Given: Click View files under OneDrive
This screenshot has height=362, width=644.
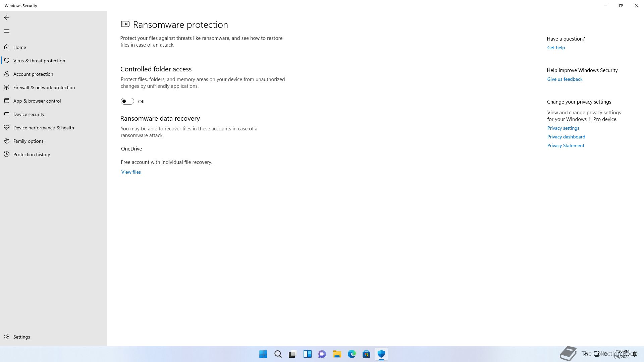Looking at the screenshot, I should 131,172.
